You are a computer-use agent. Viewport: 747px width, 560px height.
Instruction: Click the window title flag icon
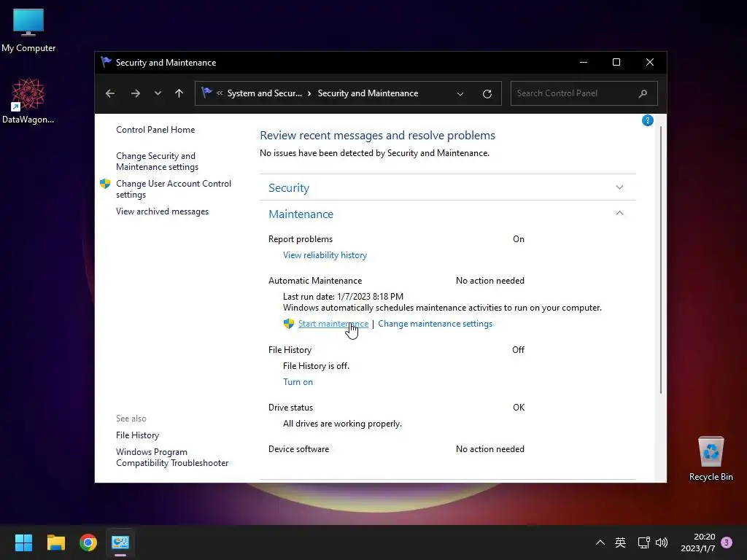[x=106, y=63]
